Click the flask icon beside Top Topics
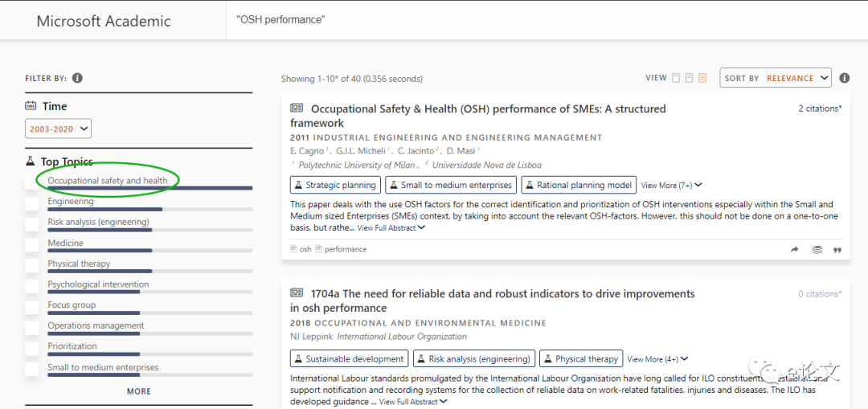This screenshot has height=409, width=868. click(31, 162)
